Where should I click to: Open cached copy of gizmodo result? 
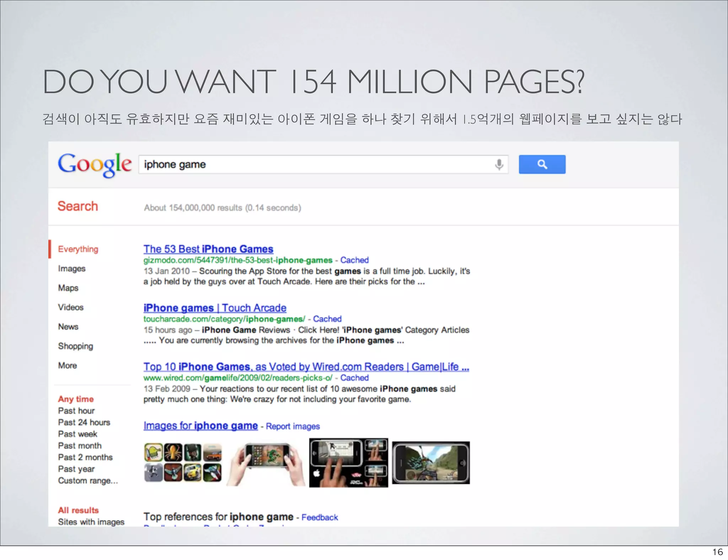click(x=354, y=260)
